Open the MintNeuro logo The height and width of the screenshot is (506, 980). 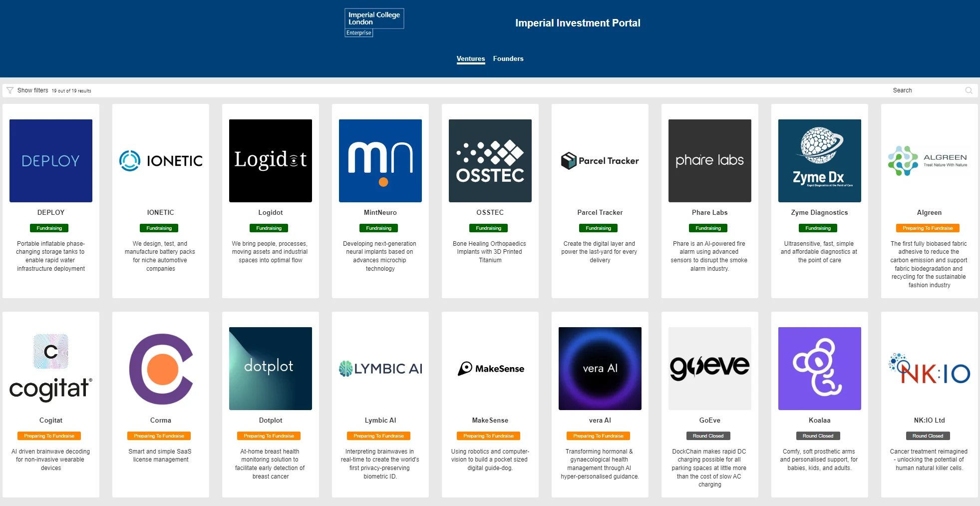[x=380, y=161]
